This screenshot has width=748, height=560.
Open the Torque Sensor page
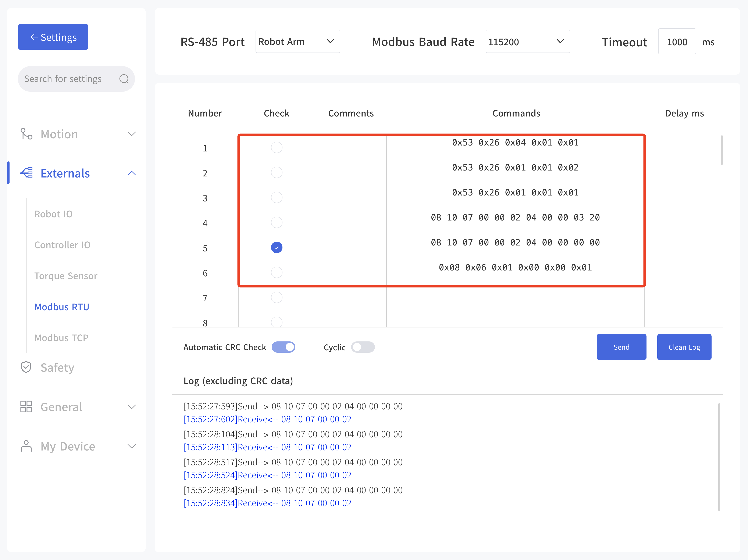click(x=66, y=276)
